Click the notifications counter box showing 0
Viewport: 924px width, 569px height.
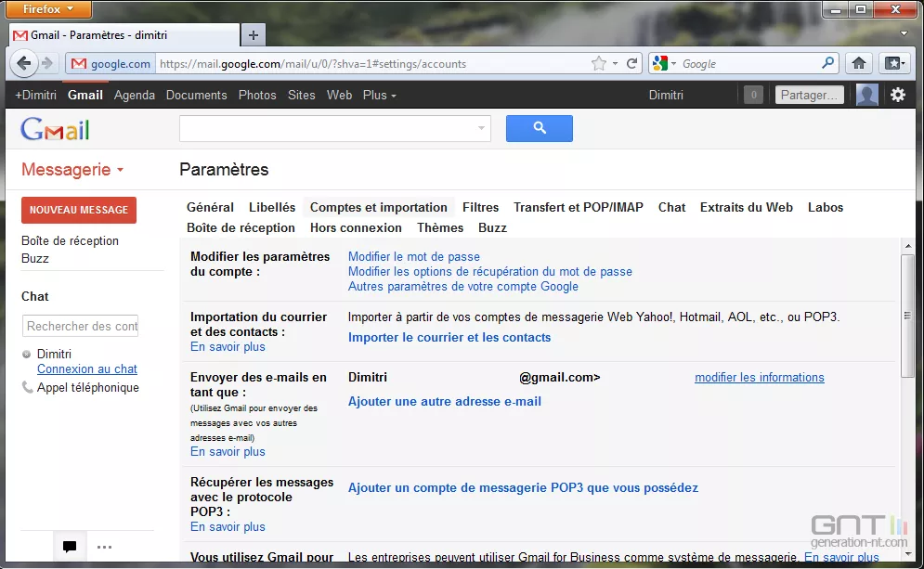point(753,95)
